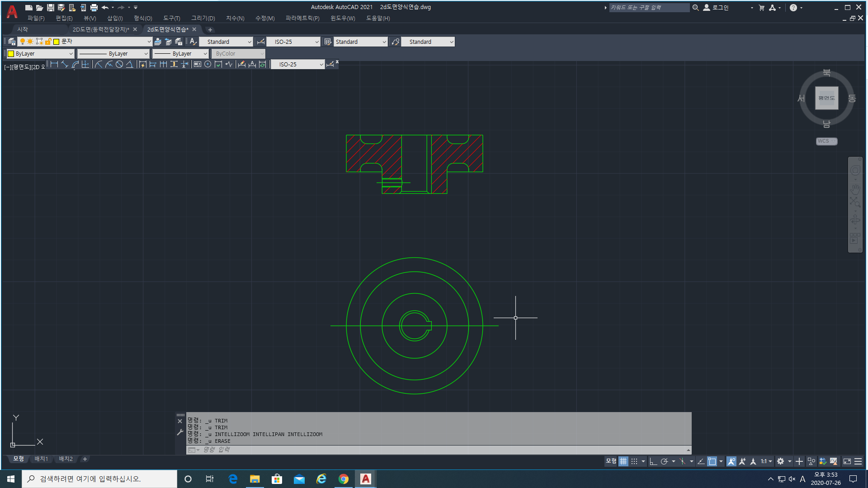Expand the ByLayer linetype dropdown

pyautogui.click(x=146, y=54)
